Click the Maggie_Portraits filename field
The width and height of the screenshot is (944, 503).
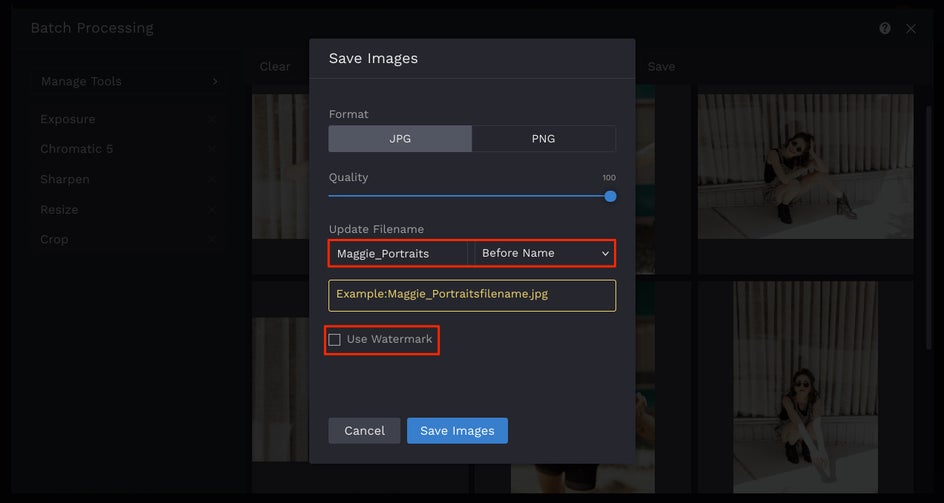click(399, 254)
